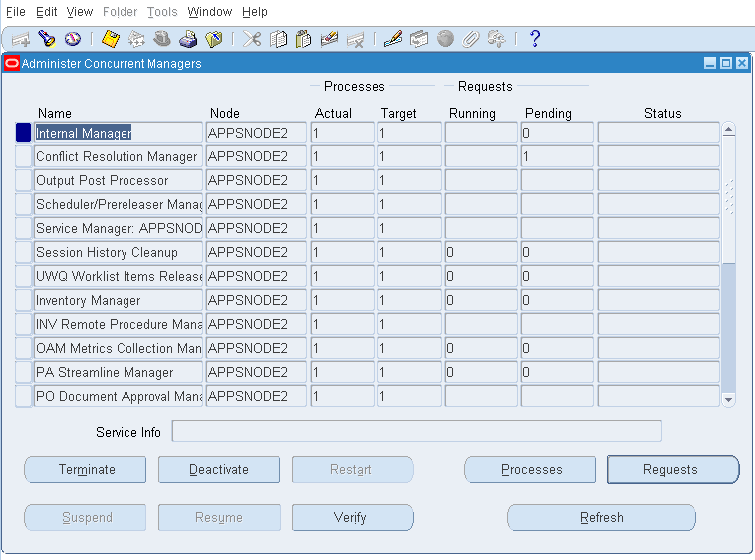This screenshot has height=560, width=755.
Task: Click the Find flashlight toolbar icon
Action: click(46, 39)
